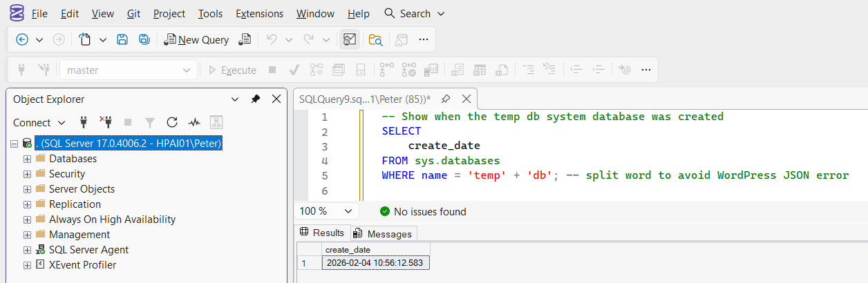
Task: Expand the Databases tree node
Action: tap(27, 159)
